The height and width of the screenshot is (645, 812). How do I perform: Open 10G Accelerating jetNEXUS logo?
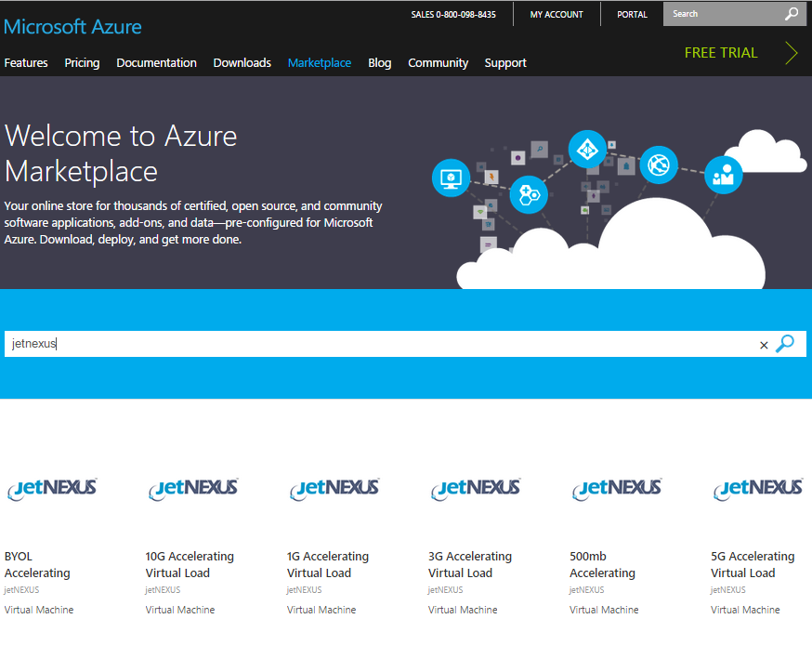pos(193,489)
